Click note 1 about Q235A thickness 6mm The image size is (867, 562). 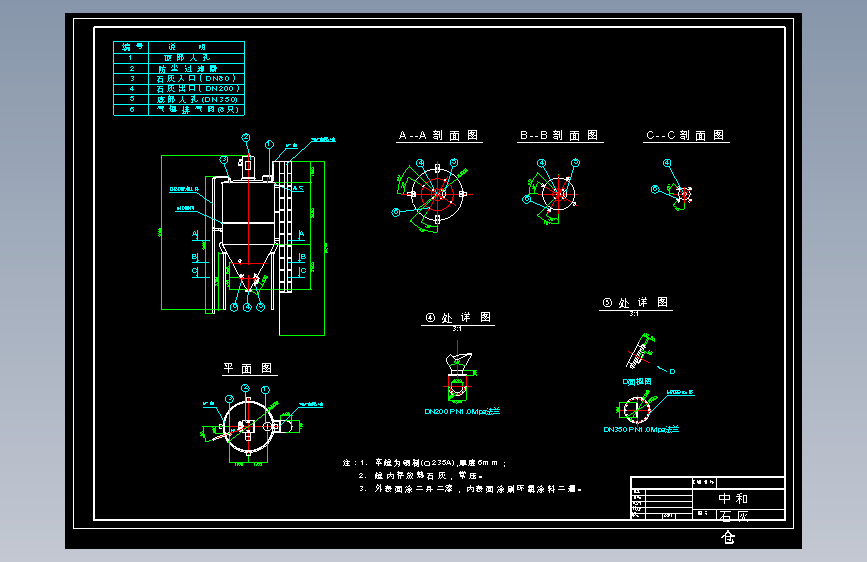[x=424, y=462]
